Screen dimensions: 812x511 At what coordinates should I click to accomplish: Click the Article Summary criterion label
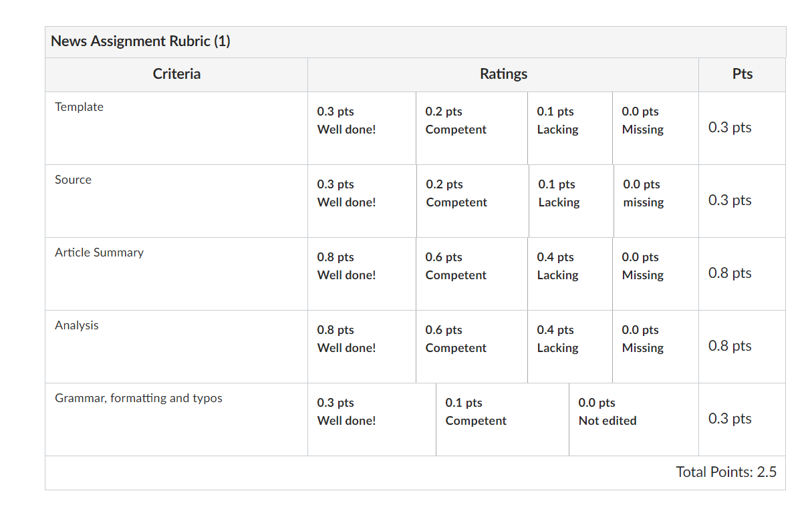pos(99,252)
